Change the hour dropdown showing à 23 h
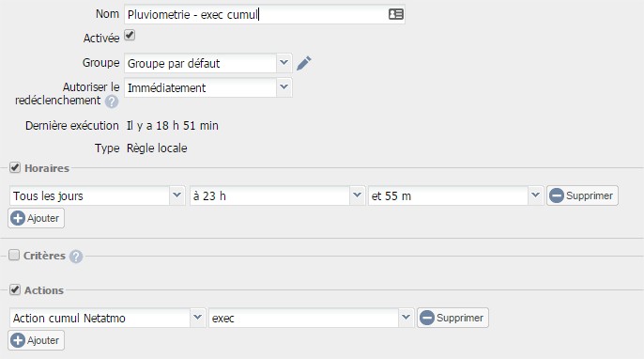The width and height of the screenshot is (644, 359). coord(277,195)
